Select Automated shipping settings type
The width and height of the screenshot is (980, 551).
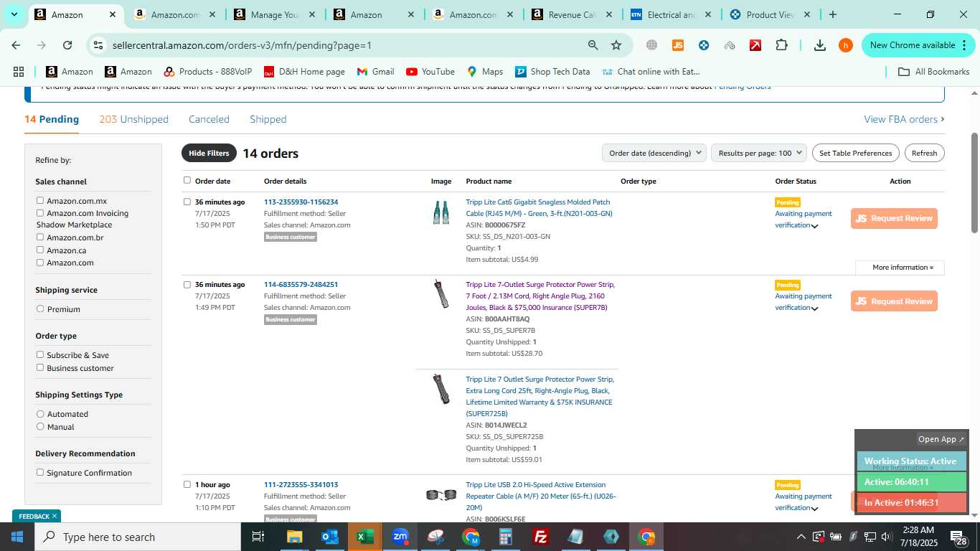(x=40, y=414)
